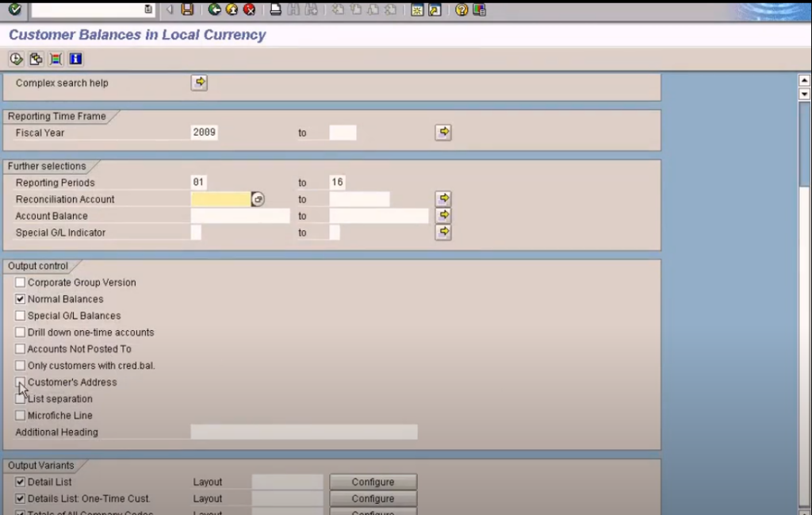Open search help for Reconciliation Account field
Viewport: 812px width, 515px height.
[x=258, y=199]
